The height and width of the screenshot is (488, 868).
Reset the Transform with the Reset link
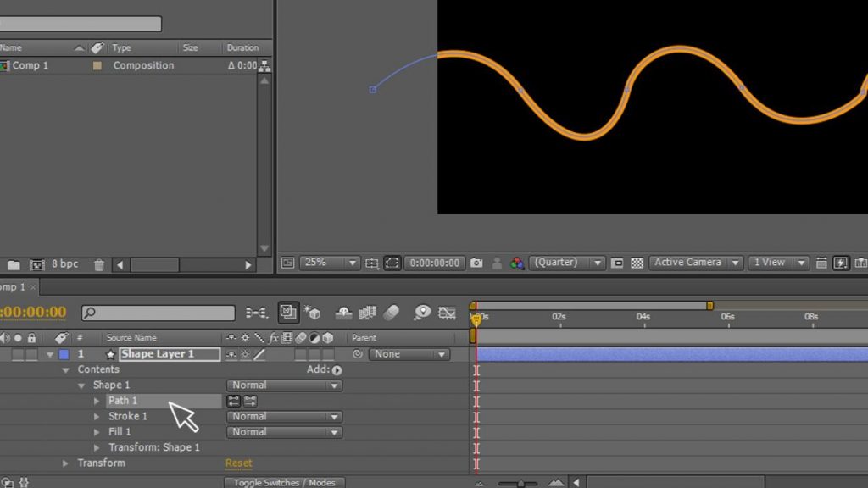[238, 463]
